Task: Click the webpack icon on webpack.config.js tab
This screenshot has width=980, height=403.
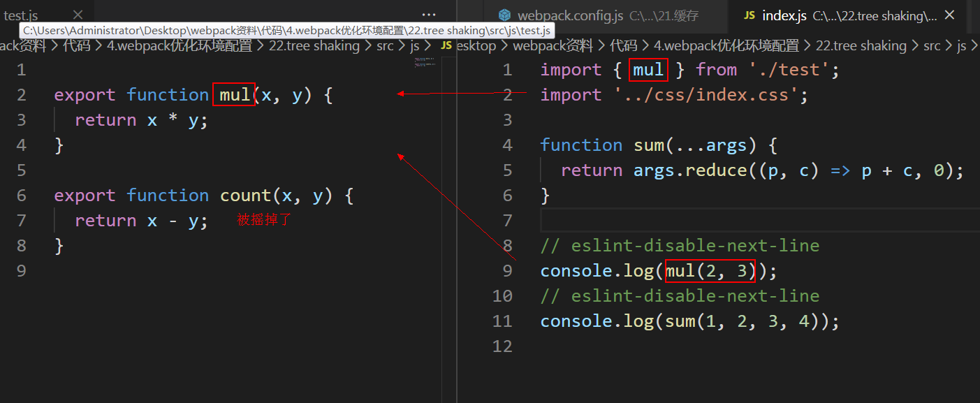Action: (x=504, y=15)
